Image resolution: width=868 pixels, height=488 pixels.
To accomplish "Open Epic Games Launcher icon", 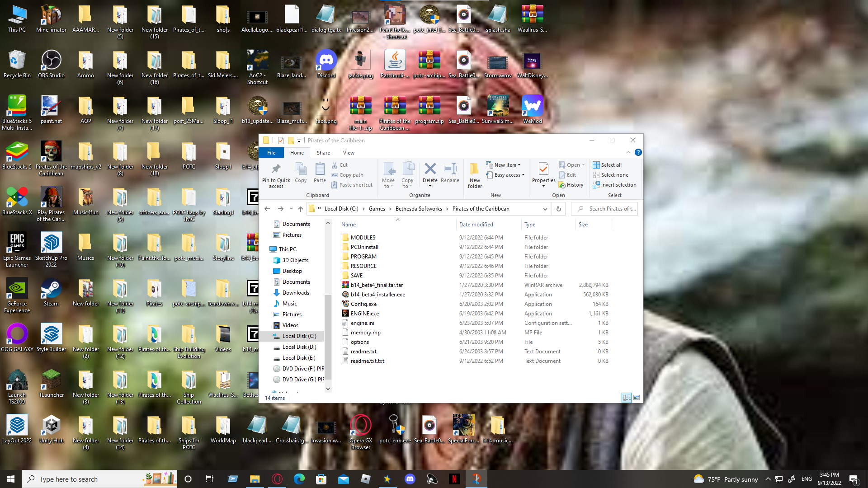I will (x=17, y=250).
